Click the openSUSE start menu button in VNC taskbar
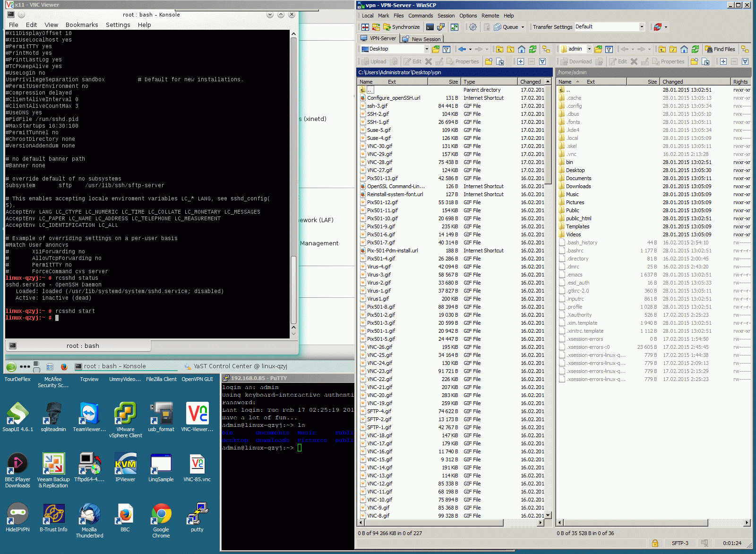 pos(11,366)
